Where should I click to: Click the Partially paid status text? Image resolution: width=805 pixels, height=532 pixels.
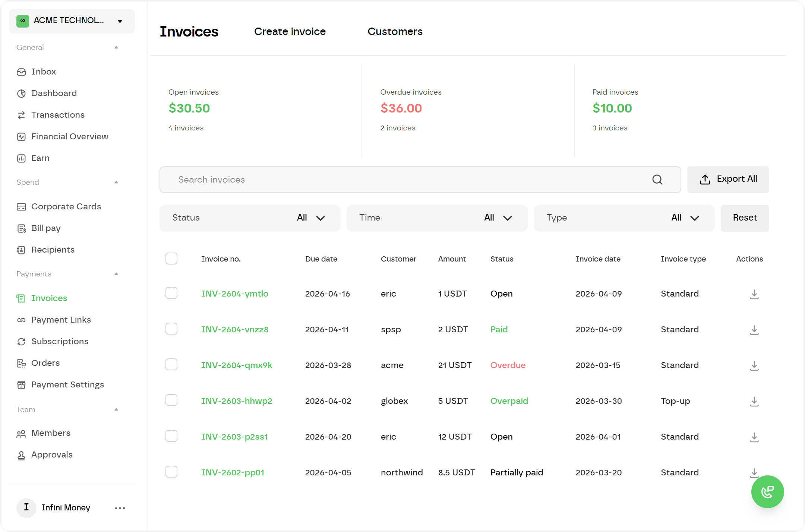pos(517,473)
